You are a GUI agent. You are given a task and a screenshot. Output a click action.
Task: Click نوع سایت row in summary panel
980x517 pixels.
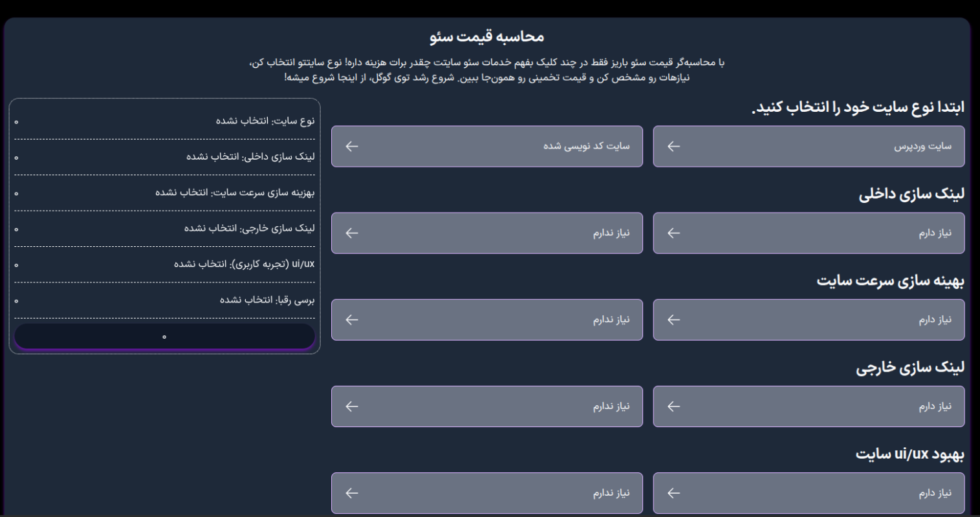[x=164, y=121]
